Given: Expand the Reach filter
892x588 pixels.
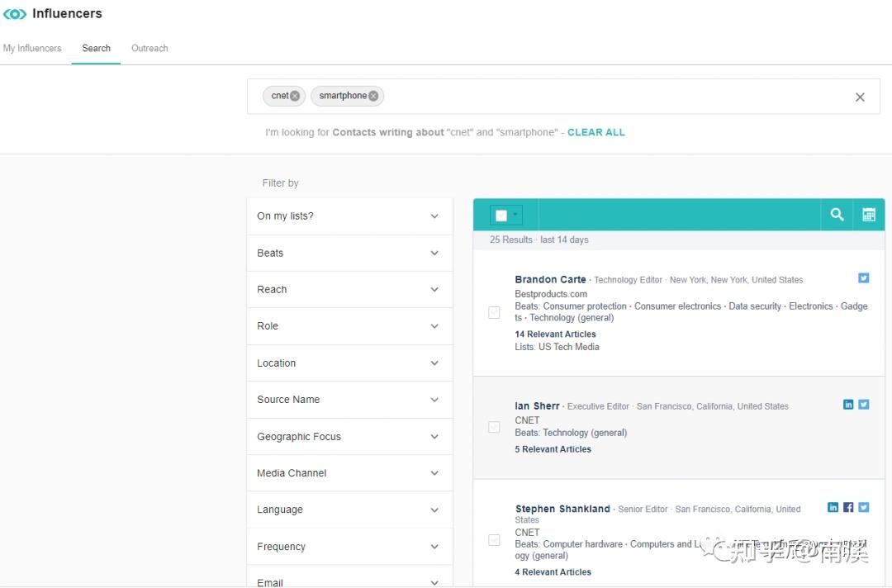Looking at the screenshot, I should tap(349, 289).
